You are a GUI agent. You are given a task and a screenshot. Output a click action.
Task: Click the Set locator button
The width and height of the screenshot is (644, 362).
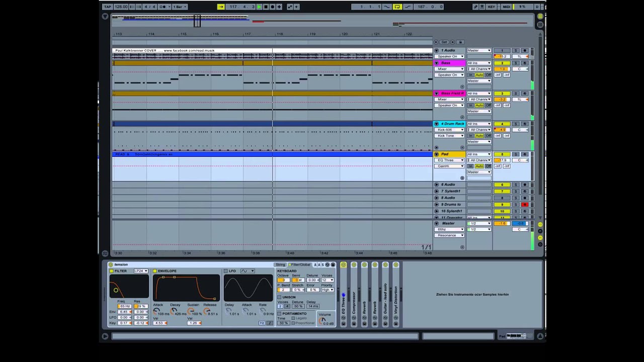pyautogui.click(x=444, y=42)
